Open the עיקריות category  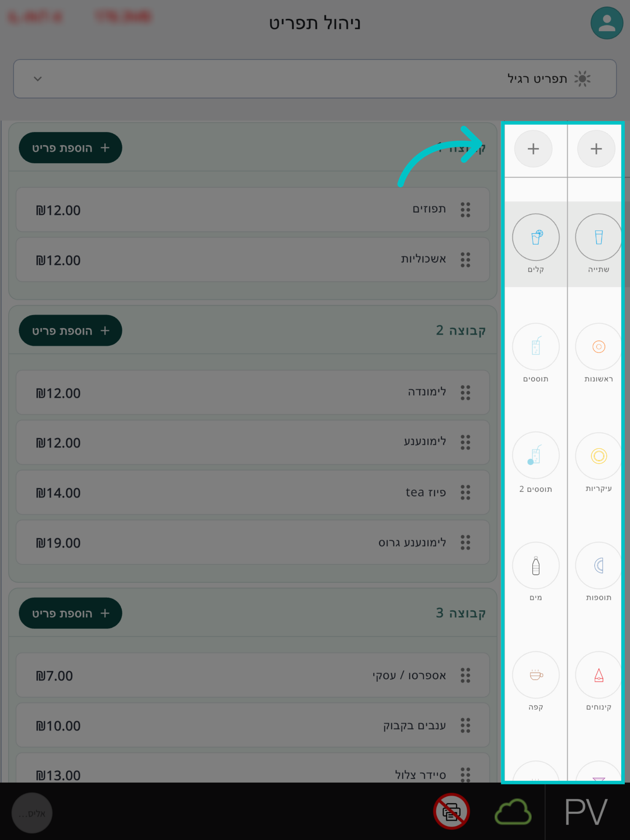coord(598,456)
